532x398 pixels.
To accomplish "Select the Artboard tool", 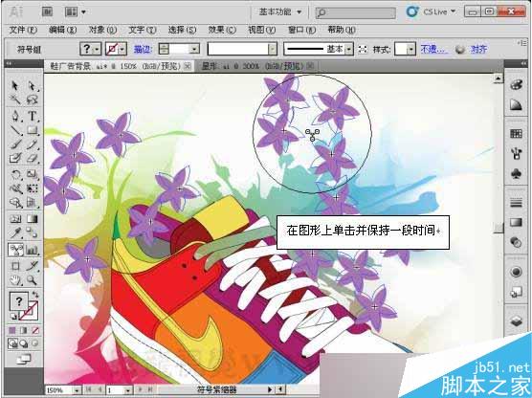I will tap(15, 266).
